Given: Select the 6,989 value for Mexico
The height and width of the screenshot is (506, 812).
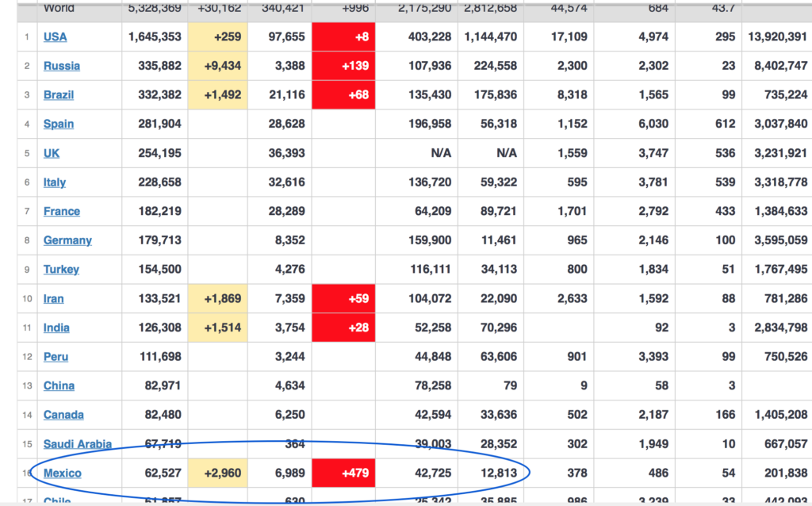Looking at the screenshot, I should [x=290, y=473].
